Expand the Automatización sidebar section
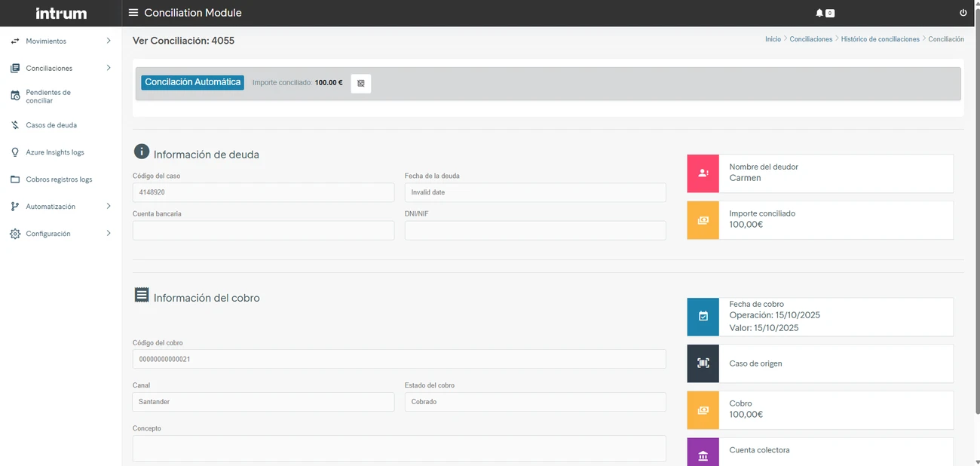 [x=60, y=207]
